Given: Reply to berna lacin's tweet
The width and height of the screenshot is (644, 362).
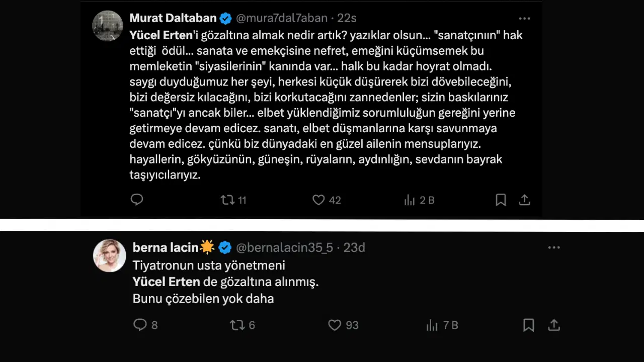Looking at the screenshot, I should (140, 325).
